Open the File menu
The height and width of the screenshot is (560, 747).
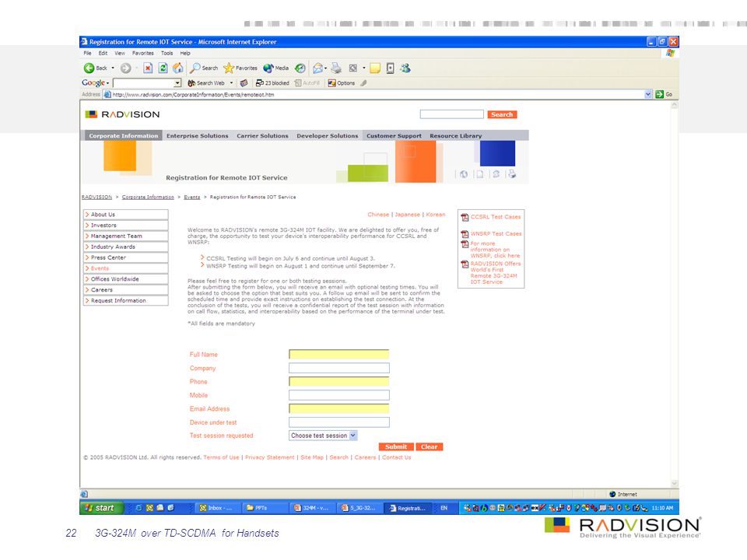pyautogui.click(x=88, y=54)
